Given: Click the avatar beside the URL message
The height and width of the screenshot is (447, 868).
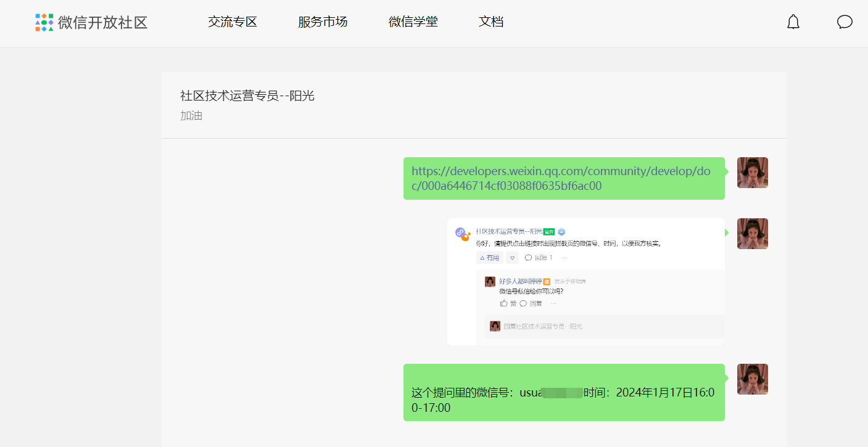Looking at the screenshot, I should 753,173.
